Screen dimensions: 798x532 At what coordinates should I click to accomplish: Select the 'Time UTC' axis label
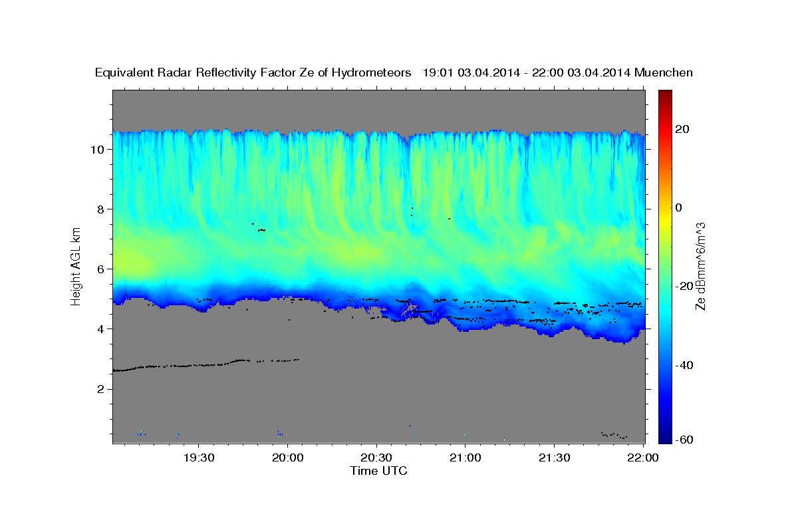tap(378, 471)
